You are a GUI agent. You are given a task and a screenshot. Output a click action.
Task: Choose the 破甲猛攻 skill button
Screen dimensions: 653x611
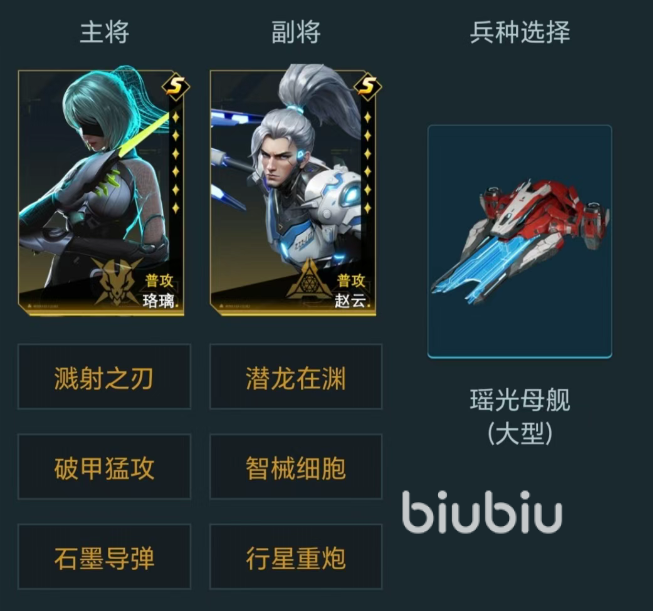click(x=104, y=466)
